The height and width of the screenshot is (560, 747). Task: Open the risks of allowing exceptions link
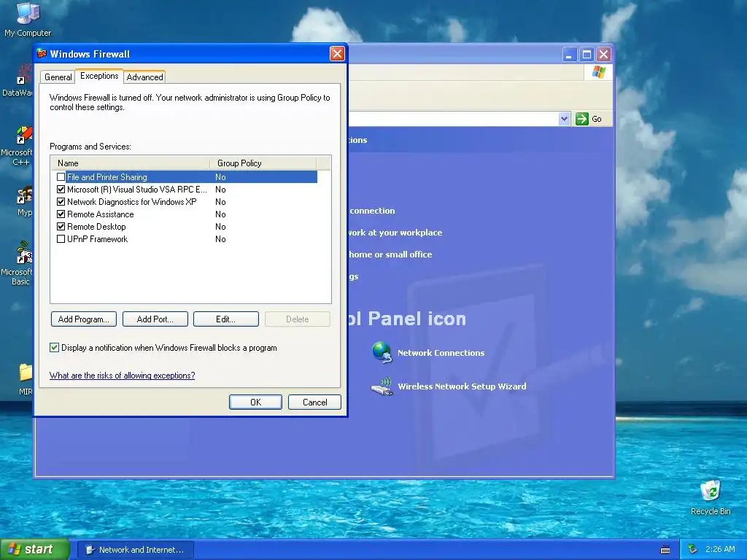122,376
